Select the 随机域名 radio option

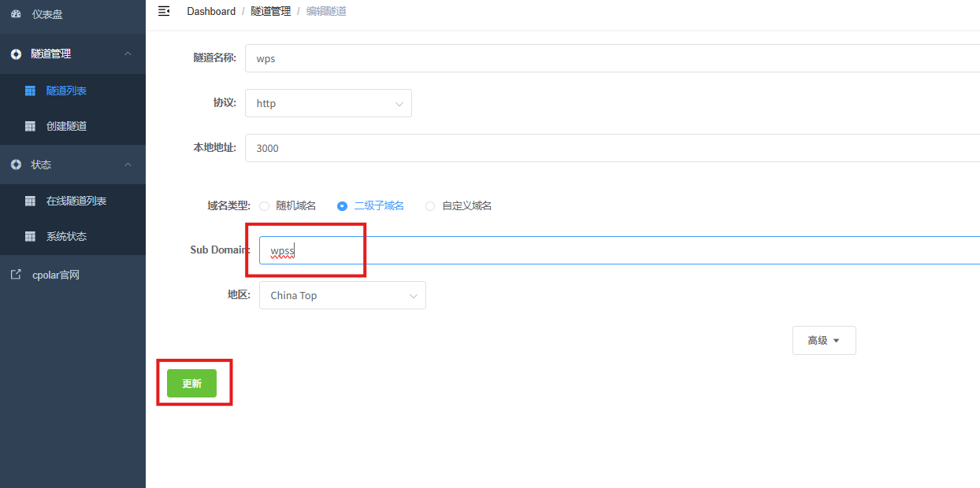point(265,206)
